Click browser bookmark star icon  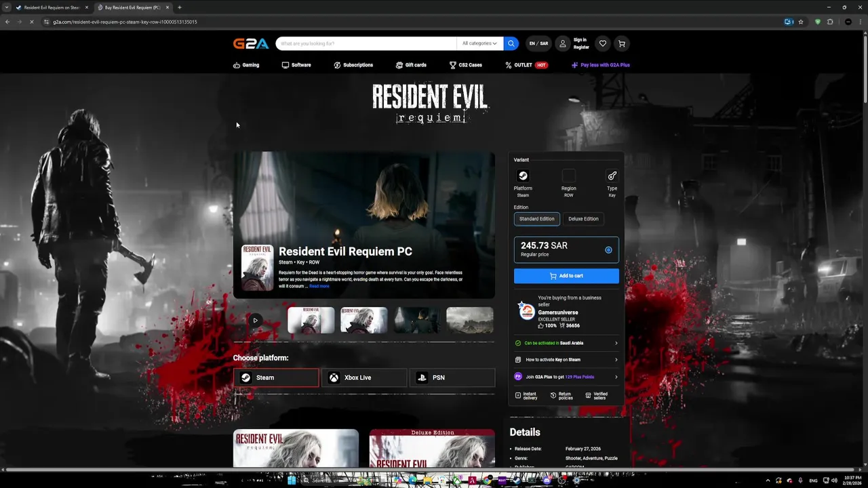801,22
